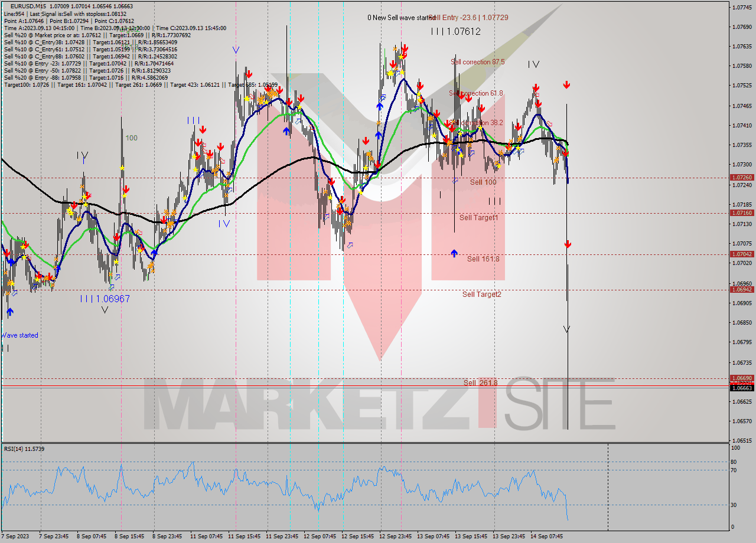Screen dimensions: 756x543
Task: Click the '14 Sep 07:45' time label
Action: click(548, 537)
